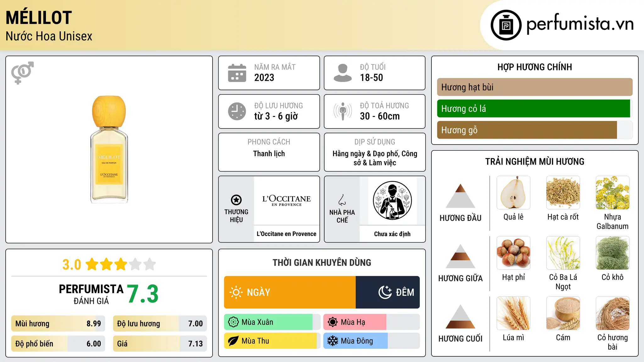
Task: Click the Độ lưu hương 7.00 score bar
Action: tap(160, 324)
